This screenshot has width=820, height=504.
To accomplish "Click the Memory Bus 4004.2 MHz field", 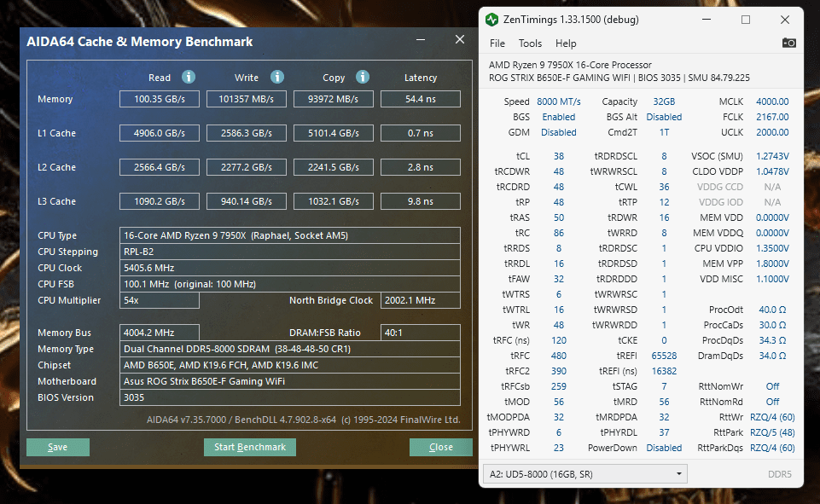I will tap(160, 333).
